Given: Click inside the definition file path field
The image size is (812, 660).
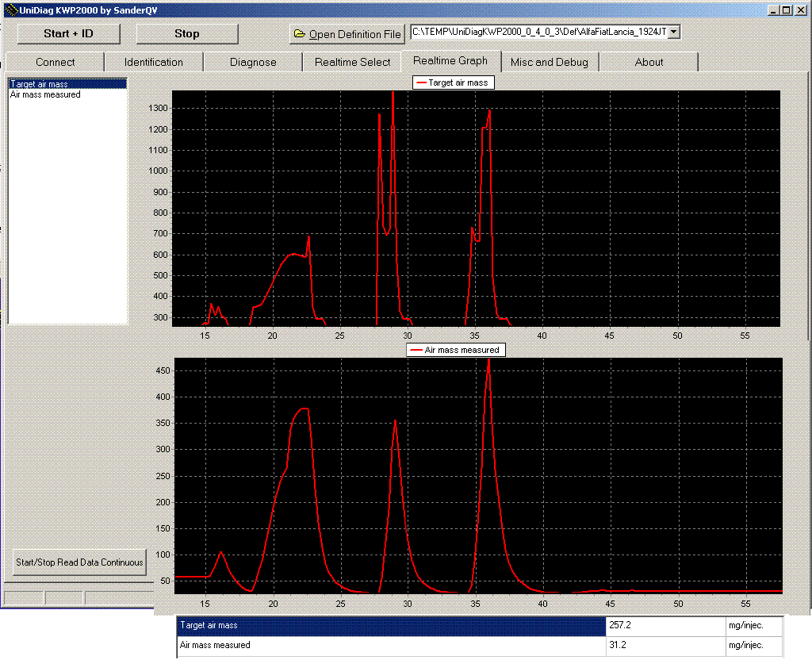Looking at the screenshot, I should (539, 32).
